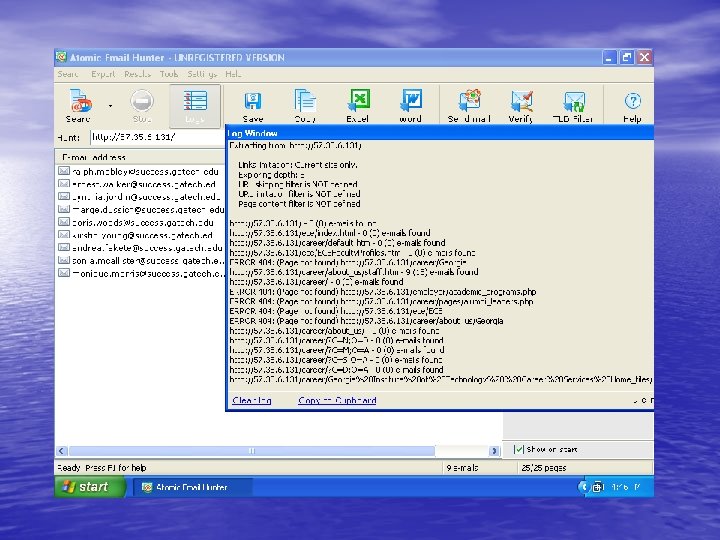Click the ERROR 404 employer/academic_programs.php log line

[x=382, y=292]
